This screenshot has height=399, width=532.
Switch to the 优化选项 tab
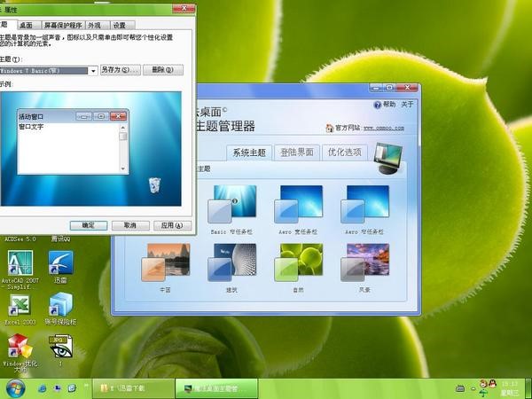pyautogui.click(x=345, y=153)
